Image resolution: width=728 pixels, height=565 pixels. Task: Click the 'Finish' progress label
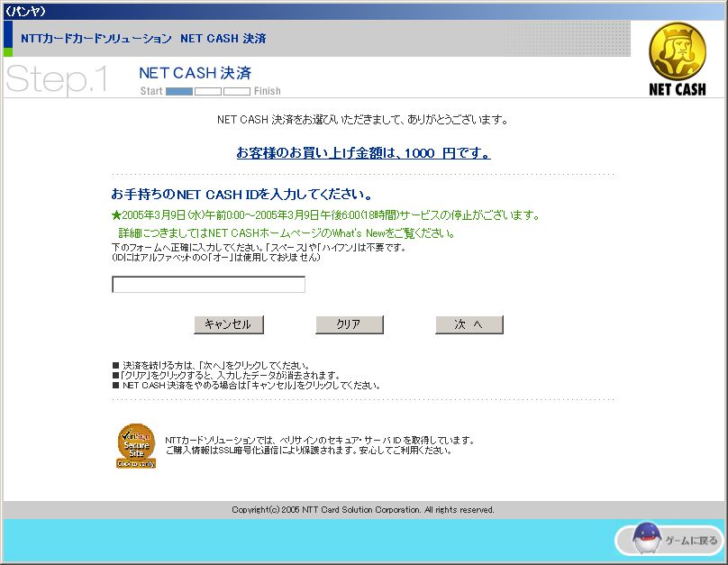tap(267, 91)
